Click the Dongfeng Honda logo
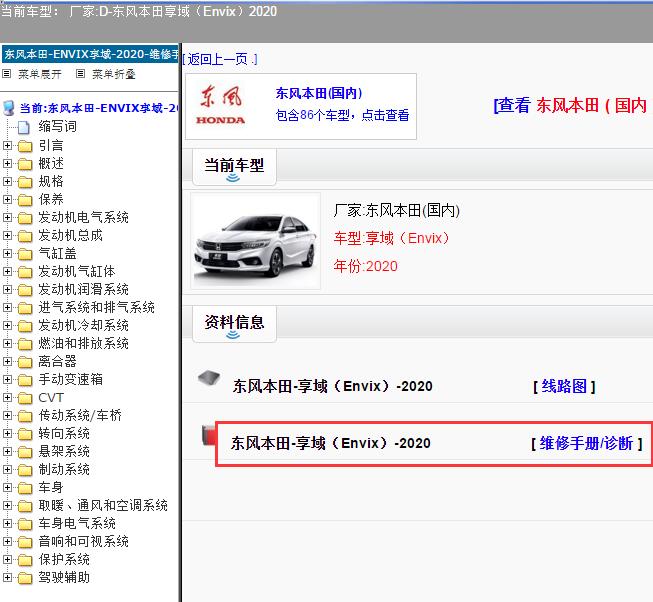Screen dimensions: 653x602 (221, 105)
